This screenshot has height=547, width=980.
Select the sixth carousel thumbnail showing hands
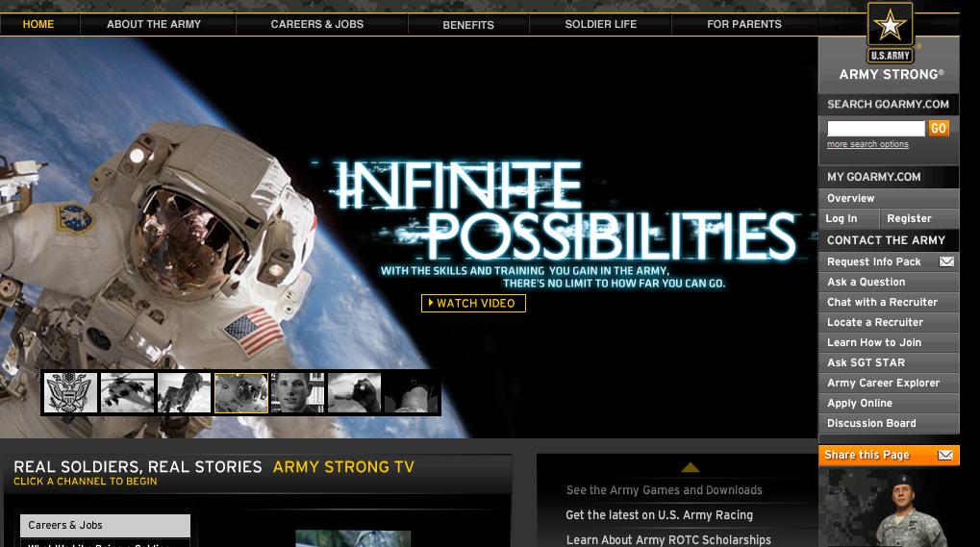[354, 393]
